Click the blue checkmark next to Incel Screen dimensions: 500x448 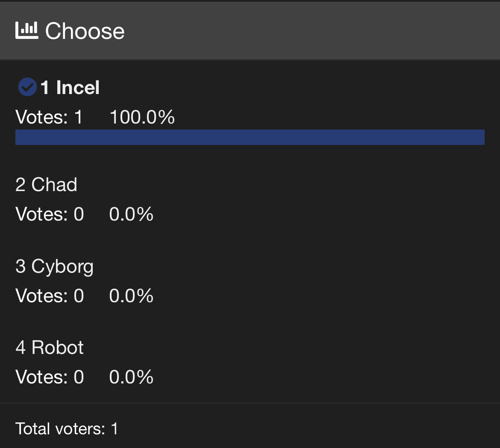27,87
